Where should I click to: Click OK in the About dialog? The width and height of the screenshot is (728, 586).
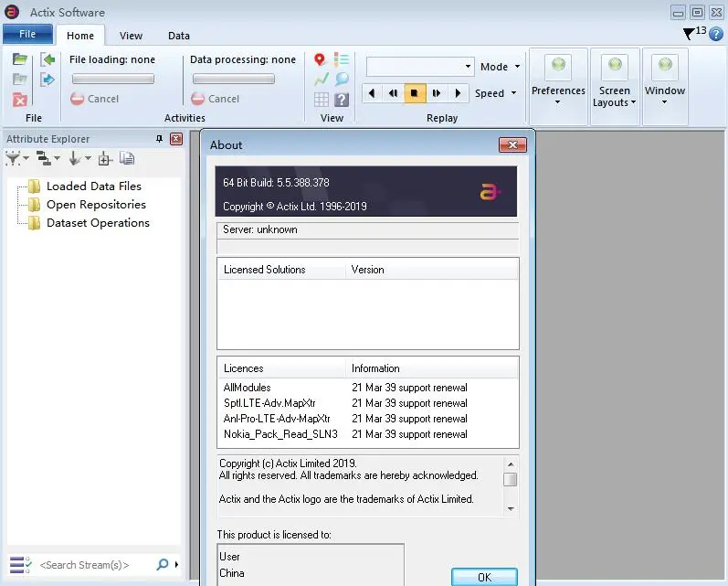[484, 577]
